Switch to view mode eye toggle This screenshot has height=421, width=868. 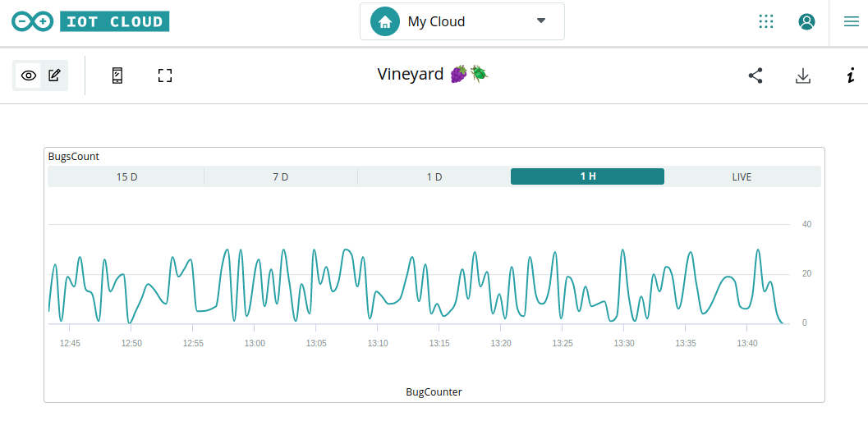(29, 76)
